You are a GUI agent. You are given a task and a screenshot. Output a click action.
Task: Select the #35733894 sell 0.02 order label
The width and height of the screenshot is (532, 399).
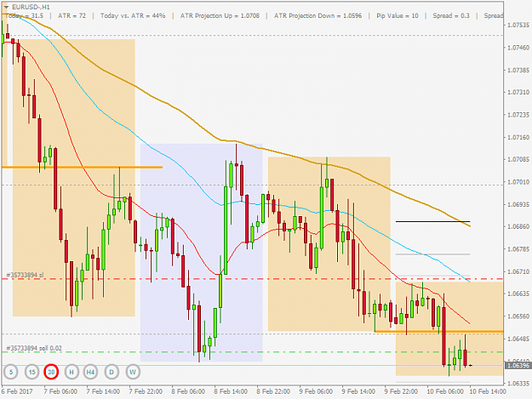click(34, 349)
